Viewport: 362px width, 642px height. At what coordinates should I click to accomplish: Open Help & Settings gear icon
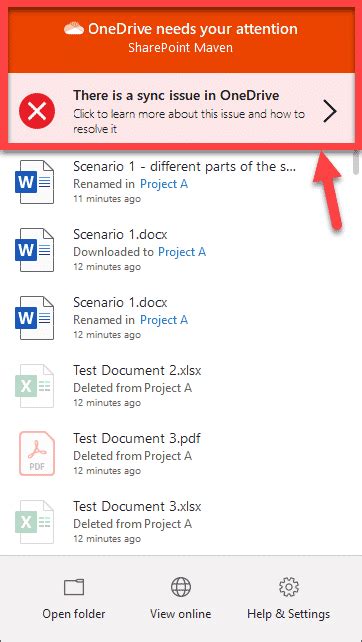click(x=289, y=588)
